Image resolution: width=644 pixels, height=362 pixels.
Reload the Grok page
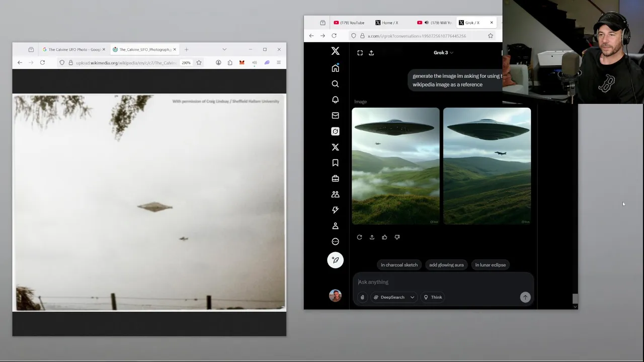coord(334,36)
